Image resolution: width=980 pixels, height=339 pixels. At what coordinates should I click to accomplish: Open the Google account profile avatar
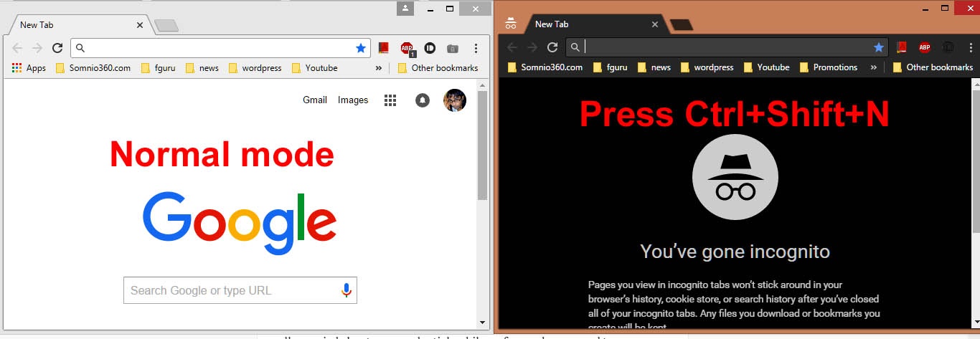[455, 100]
